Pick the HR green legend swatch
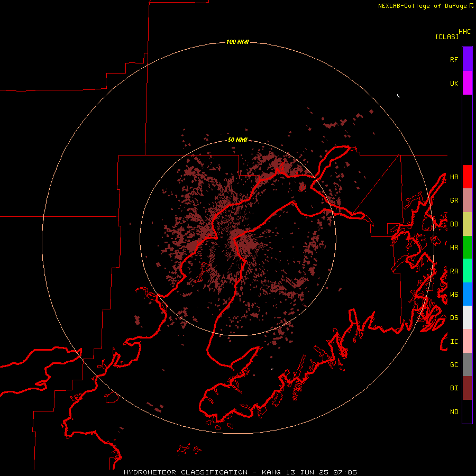 [467, 247]
